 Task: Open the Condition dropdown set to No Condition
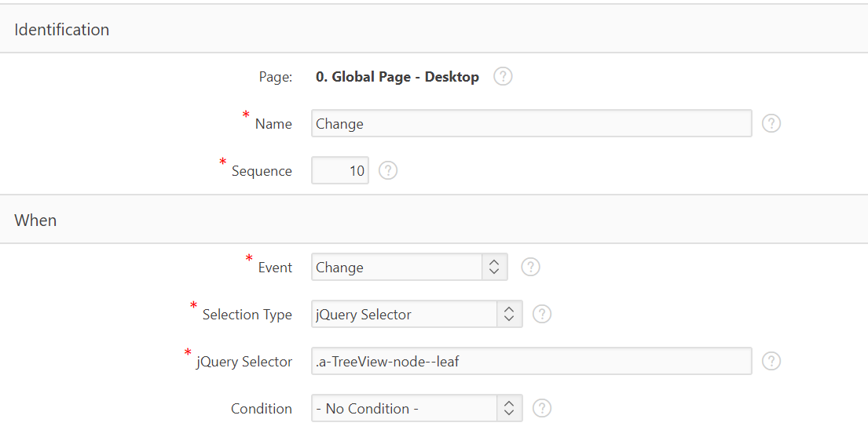pos(417,409)
